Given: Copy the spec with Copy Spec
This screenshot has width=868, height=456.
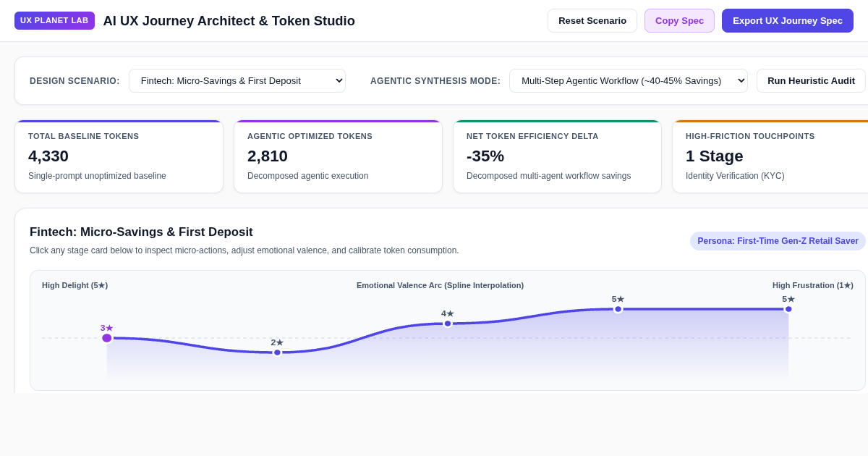Looking at the screenshot, I should click(679, 20).
